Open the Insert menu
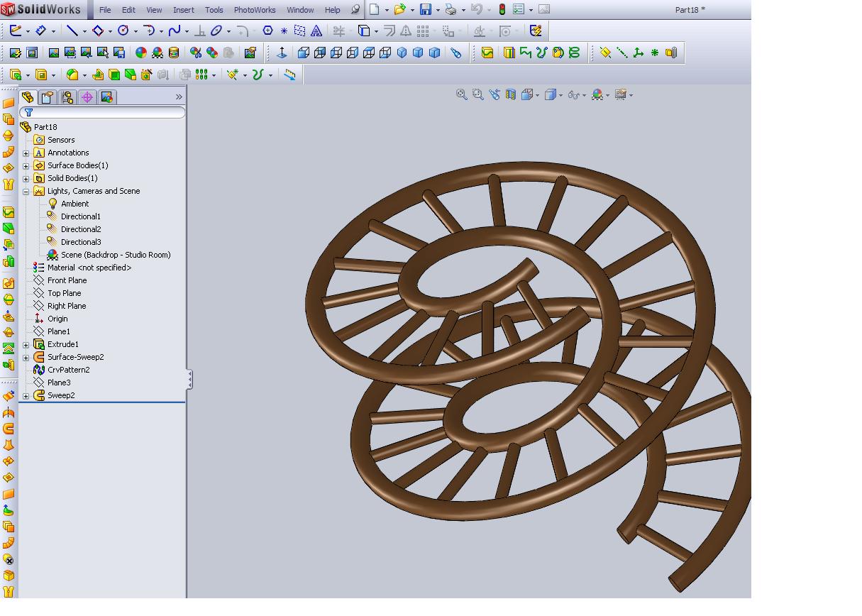862x616 pixels. 184,10
